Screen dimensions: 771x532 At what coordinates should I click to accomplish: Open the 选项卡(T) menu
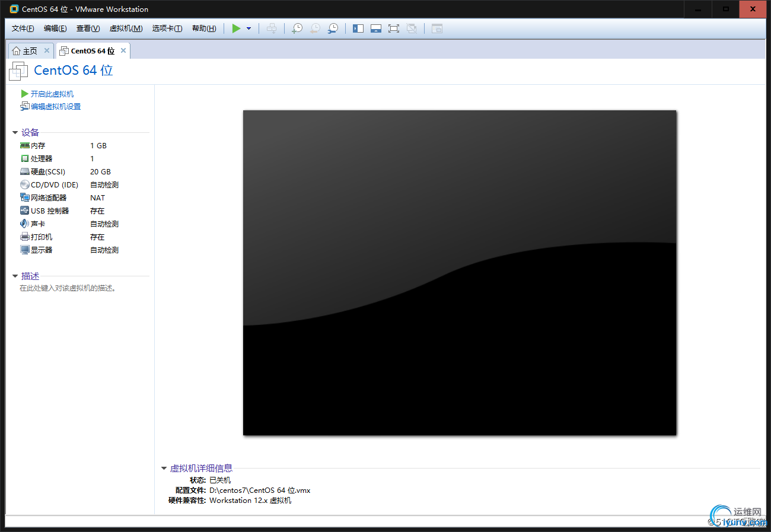click(167, 28)
